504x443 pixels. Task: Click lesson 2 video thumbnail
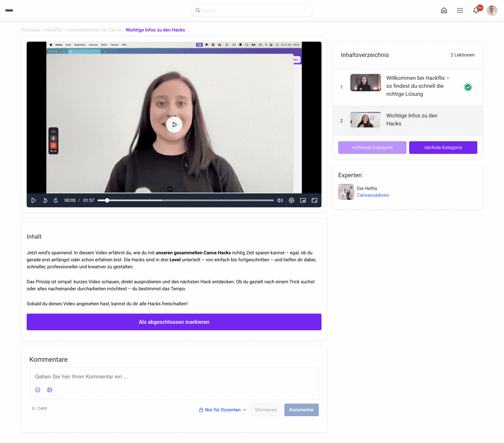[x=365, y=120]
